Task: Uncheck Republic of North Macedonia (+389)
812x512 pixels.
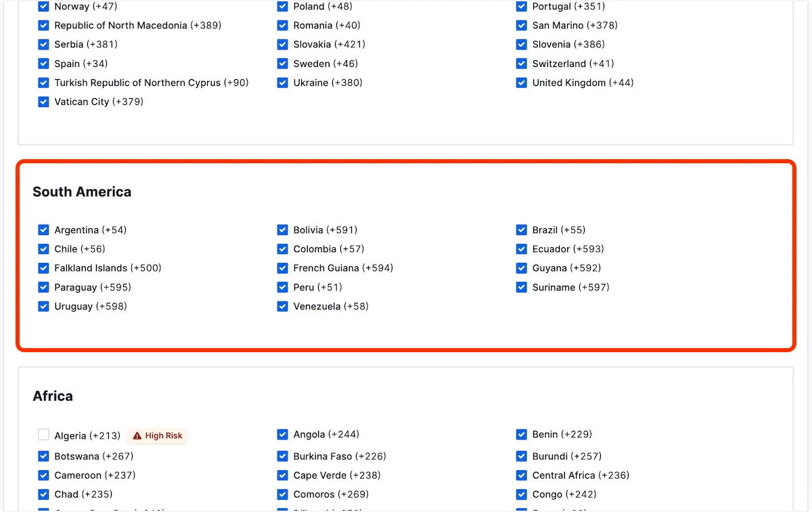Action: tap(44, 26)
